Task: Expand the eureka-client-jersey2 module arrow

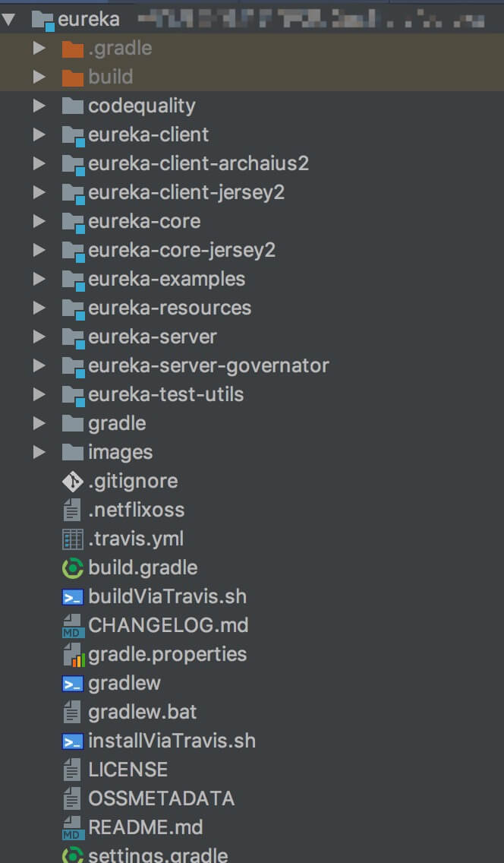Action: (x=39, y=192)
